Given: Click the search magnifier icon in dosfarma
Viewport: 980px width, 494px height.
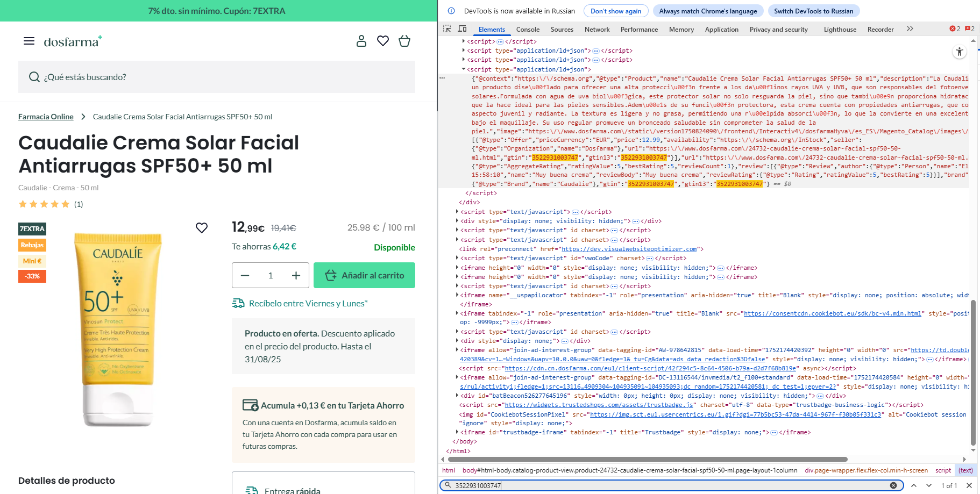Looking at the screenshot, I should point(34,77).
